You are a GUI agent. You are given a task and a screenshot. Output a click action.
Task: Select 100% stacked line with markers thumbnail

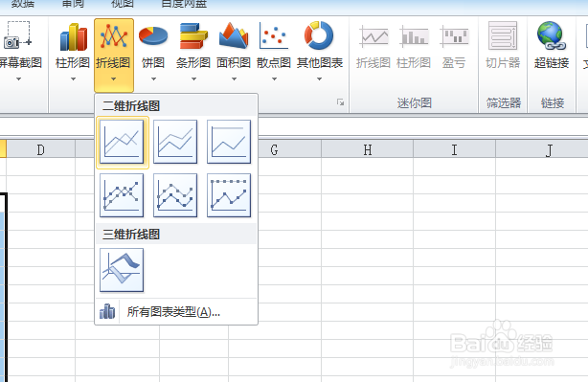(229, 195)
